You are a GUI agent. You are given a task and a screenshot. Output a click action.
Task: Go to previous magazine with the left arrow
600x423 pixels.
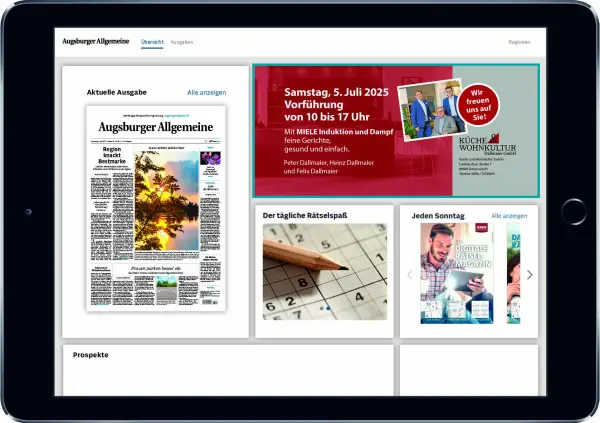pyautogui.click(x=409, y=275)
